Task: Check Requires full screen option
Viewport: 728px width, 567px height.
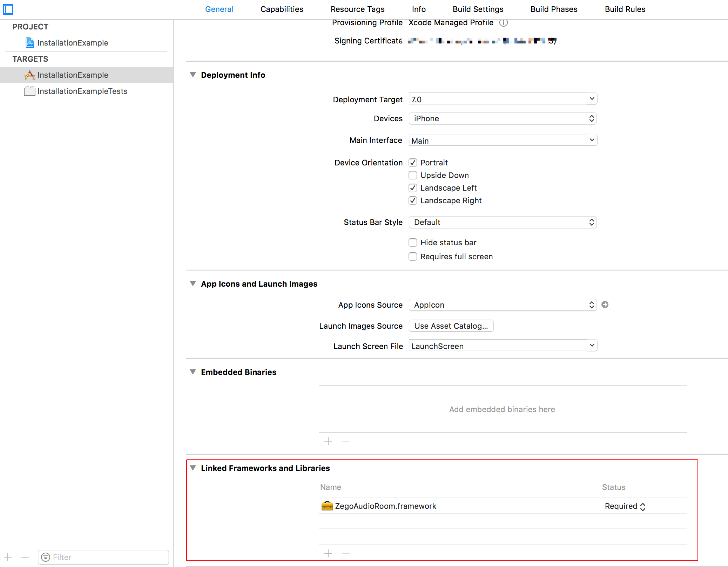Action: [413, 257]
